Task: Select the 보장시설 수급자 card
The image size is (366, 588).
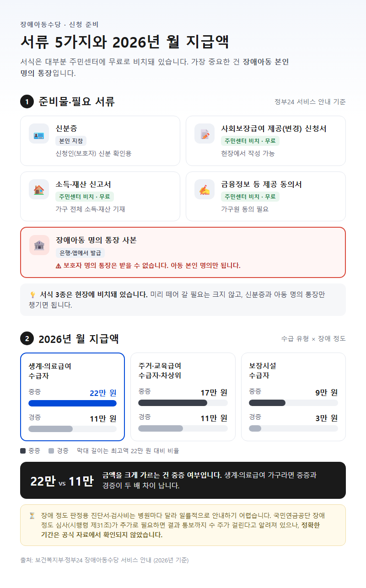Action: point(293,397)
